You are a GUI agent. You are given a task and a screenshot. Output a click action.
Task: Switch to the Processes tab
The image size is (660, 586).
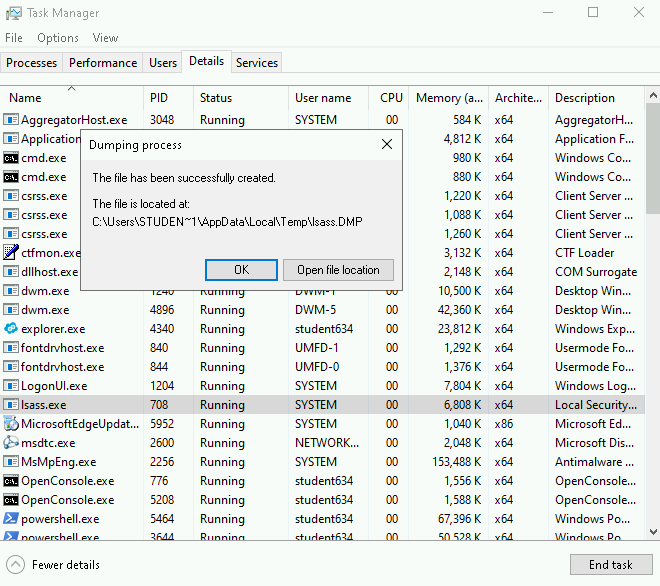[32, 63]
